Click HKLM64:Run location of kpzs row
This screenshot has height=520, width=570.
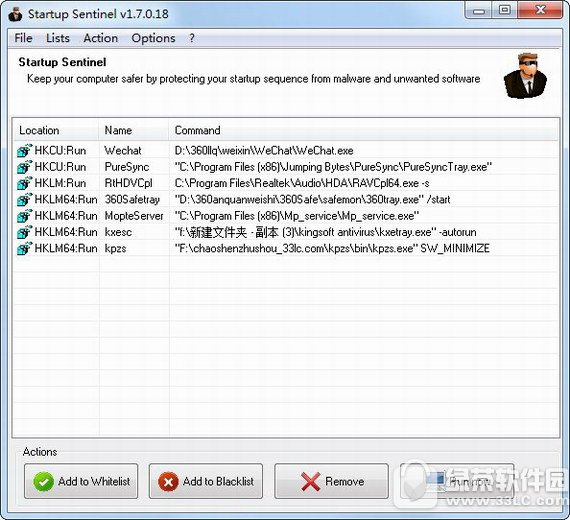click(66, 248)
